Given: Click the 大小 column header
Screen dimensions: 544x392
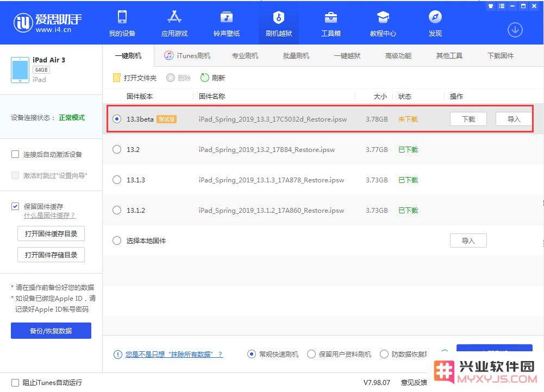Looking at the screenshot, I should click(380, 96).
